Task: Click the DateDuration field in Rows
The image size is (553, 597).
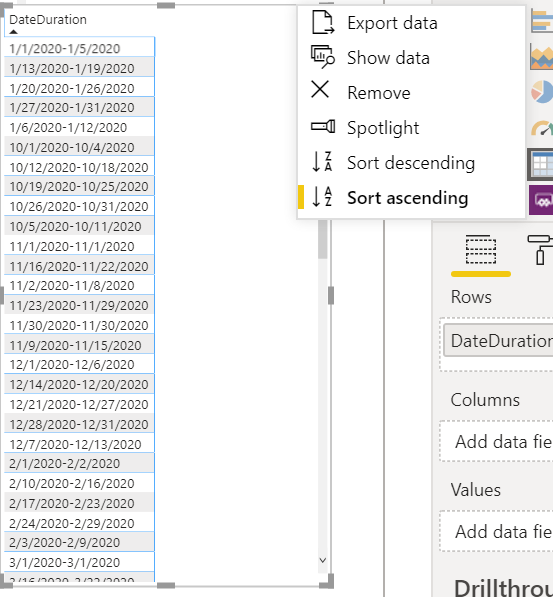Action: click(x=499, y=340)
